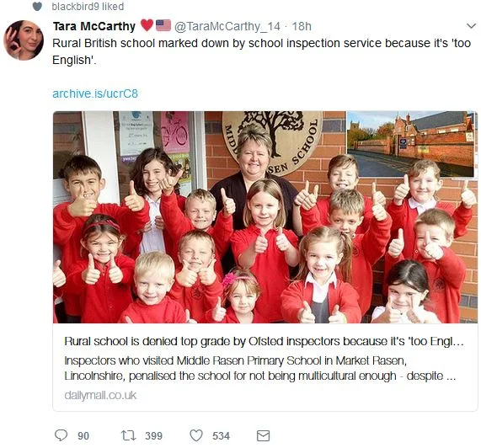This screenshot has width=481, height=448.
Task: View the 534 likes count
Action: tap(222, 435)
